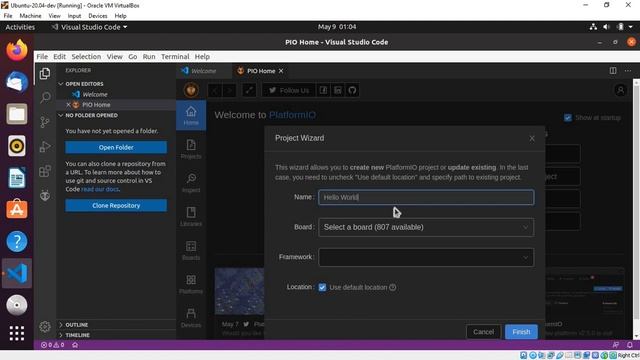The width and height of the screenshot is (640, 360).
Task: Click Follow Us Twitter button
Action: pos(289,90)
